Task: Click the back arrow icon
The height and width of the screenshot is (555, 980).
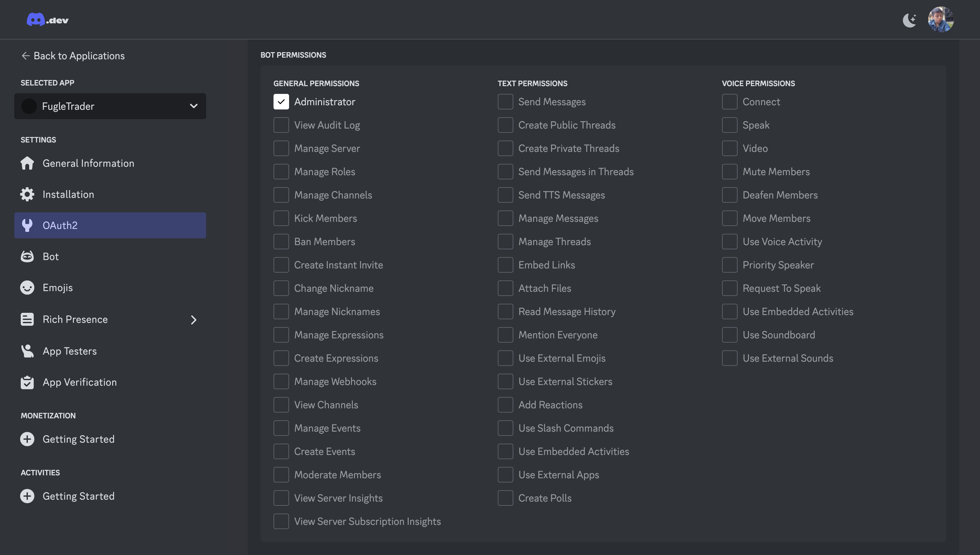Action: click(26, 56)
